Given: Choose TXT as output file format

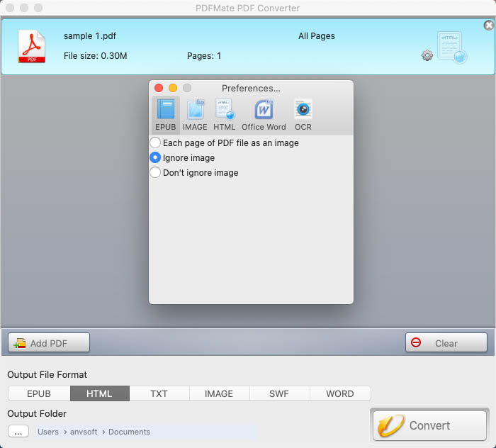Looking at the screenshot, I should pyautogui.click(x=159, y=393).
